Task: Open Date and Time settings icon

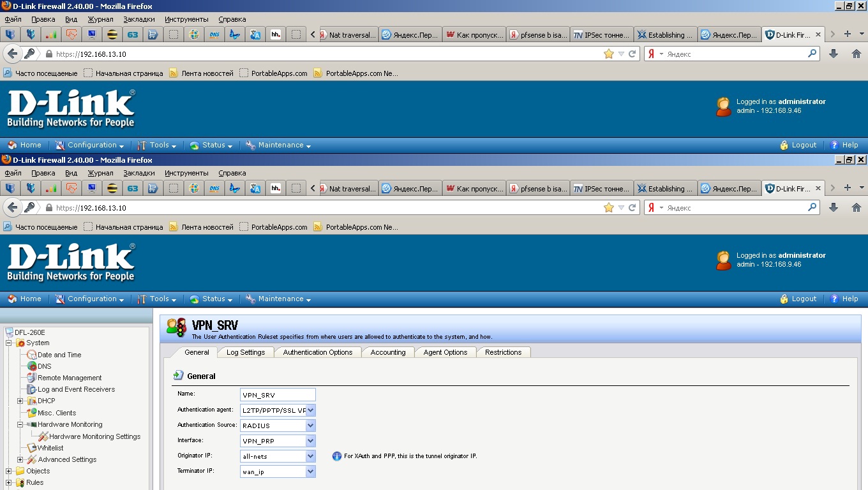Action: [x=32, y=355]
